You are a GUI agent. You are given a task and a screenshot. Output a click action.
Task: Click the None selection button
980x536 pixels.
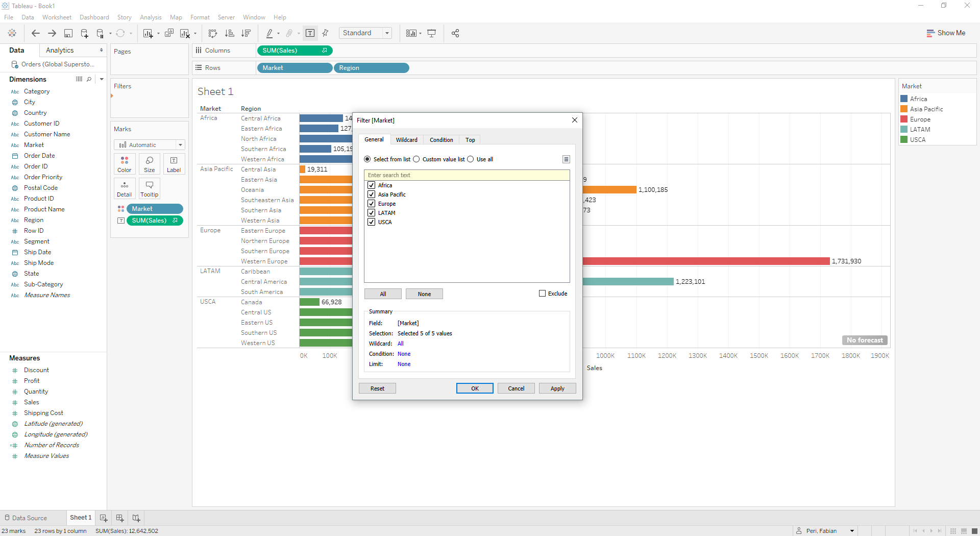pos(424,294)
